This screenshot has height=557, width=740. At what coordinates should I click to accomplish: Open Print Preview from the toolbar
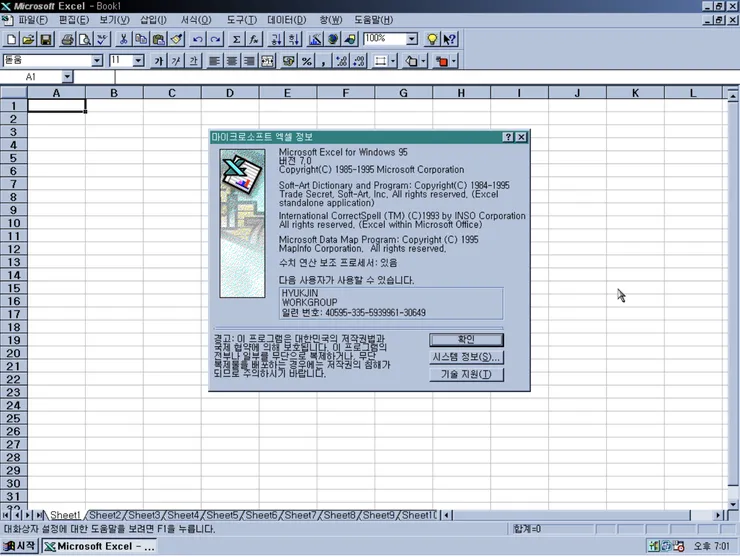click(85, 39)
